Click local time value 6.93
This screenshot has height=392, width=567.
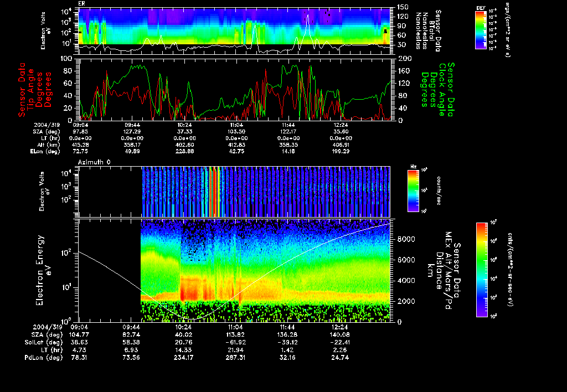point(131,350)
